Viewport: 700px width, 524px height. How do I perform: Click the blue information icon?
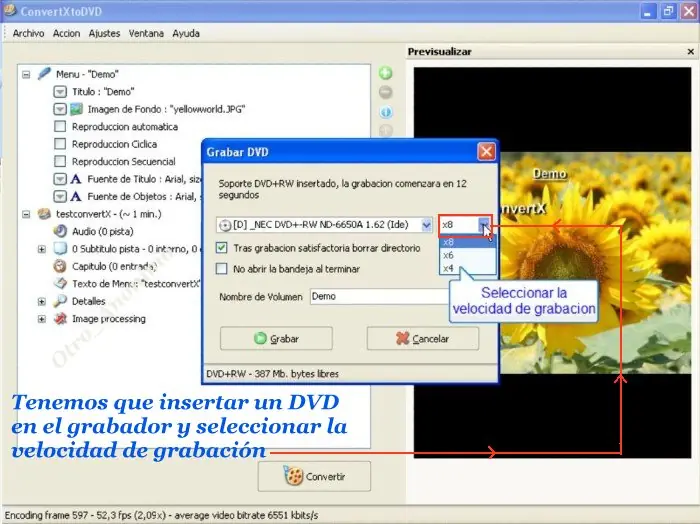coord(386,112)
